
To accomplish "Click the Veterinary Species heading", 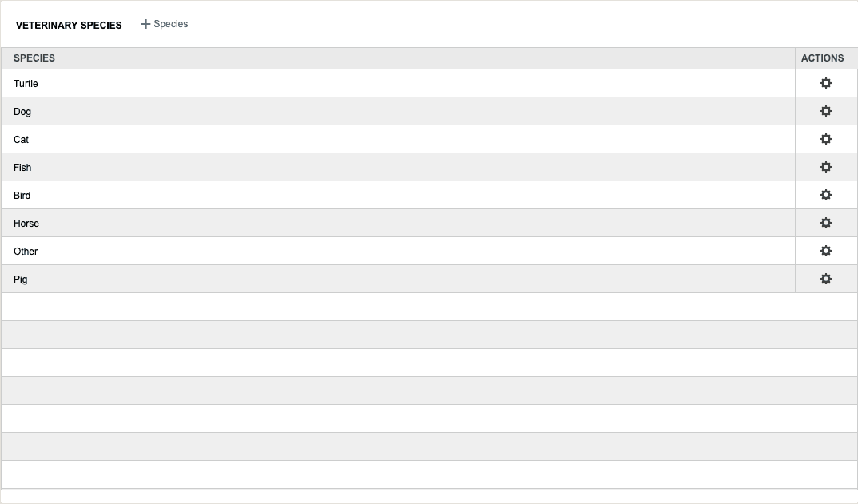I will coord(69,25).
